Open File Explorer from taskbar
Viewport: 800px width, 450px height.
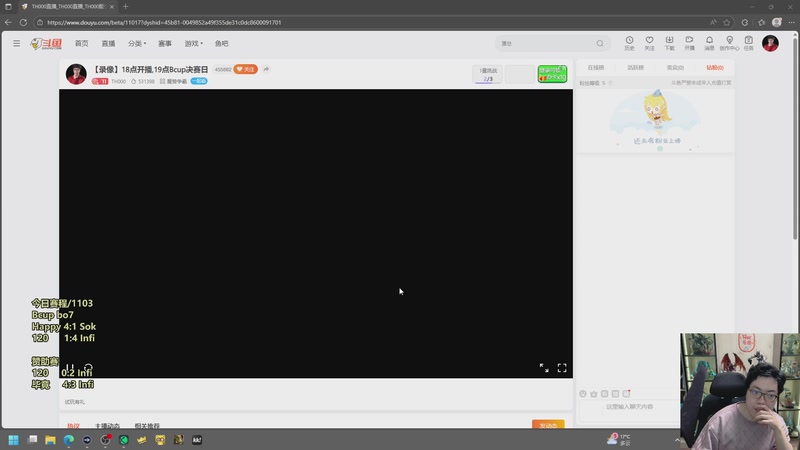(x=50, y=440)
